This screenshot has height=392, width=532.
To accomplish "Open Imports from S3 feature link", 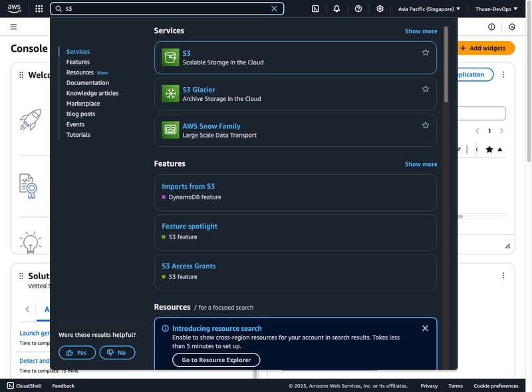I will click(x=188, y=187).
